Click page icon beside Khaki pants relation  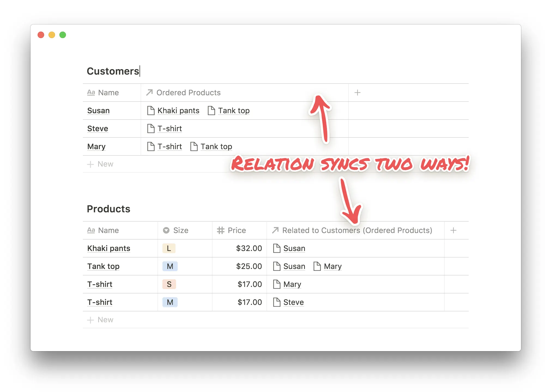(x=151, y=111)
